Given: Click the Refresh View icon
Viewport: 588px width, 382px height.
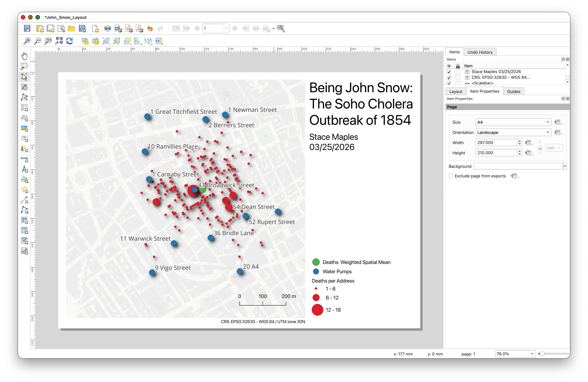Looking at the screenshot, I should pos(69,41).
